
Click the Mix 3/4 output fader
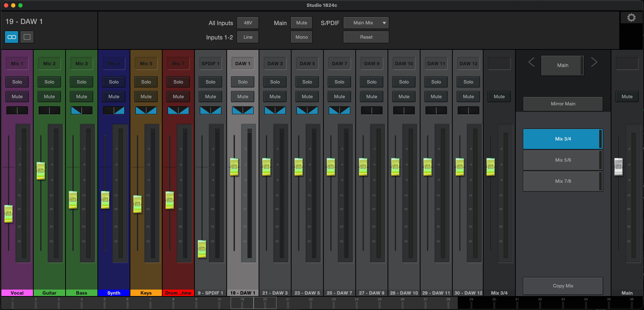(x=491, y=167)
